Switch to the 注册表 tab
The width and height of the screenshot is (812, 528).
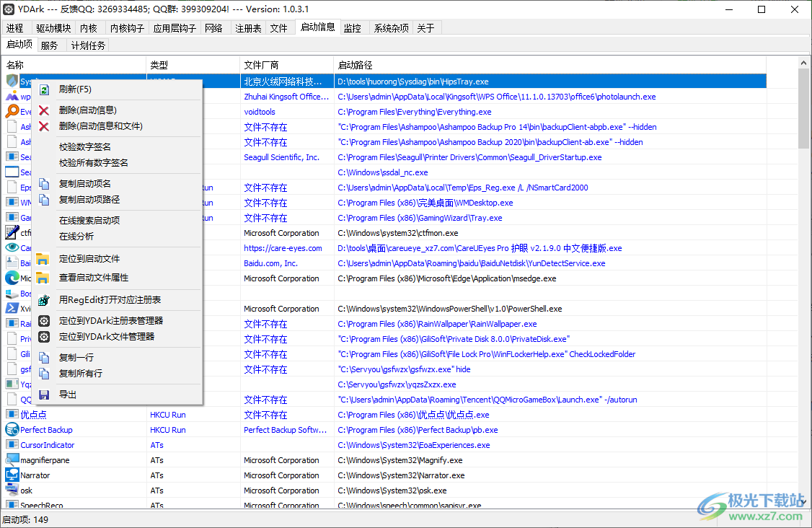(x=248, y=29)
